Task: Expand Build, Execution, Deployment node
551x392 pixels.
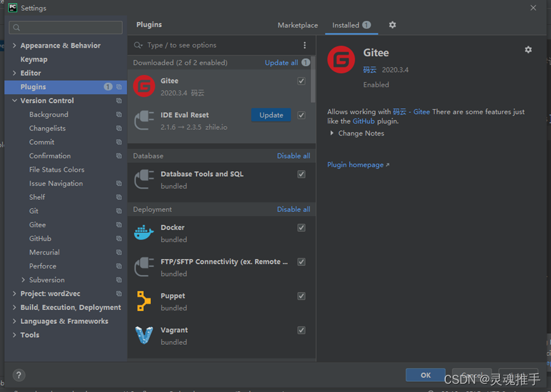Action: pyautogui.click(x=15, y=307)
